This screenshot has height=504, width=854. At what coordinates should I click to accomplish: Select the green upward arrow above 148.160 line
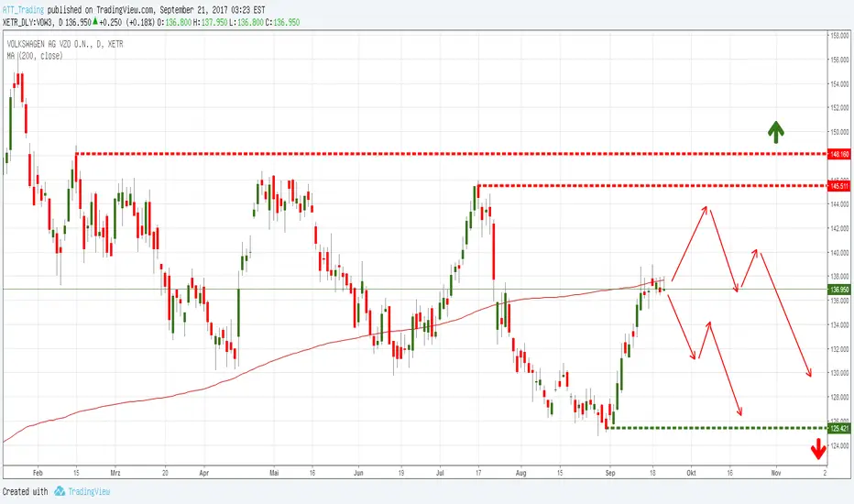coord(775,132)
